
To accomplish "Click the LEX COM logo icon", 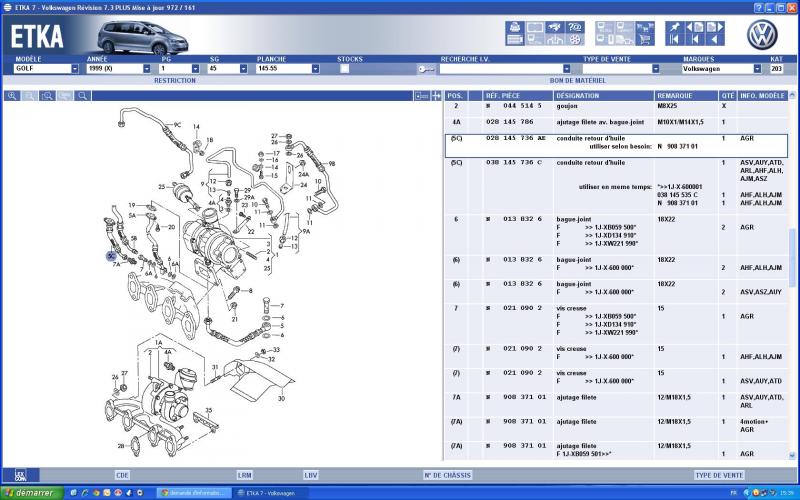I will 20,475.
